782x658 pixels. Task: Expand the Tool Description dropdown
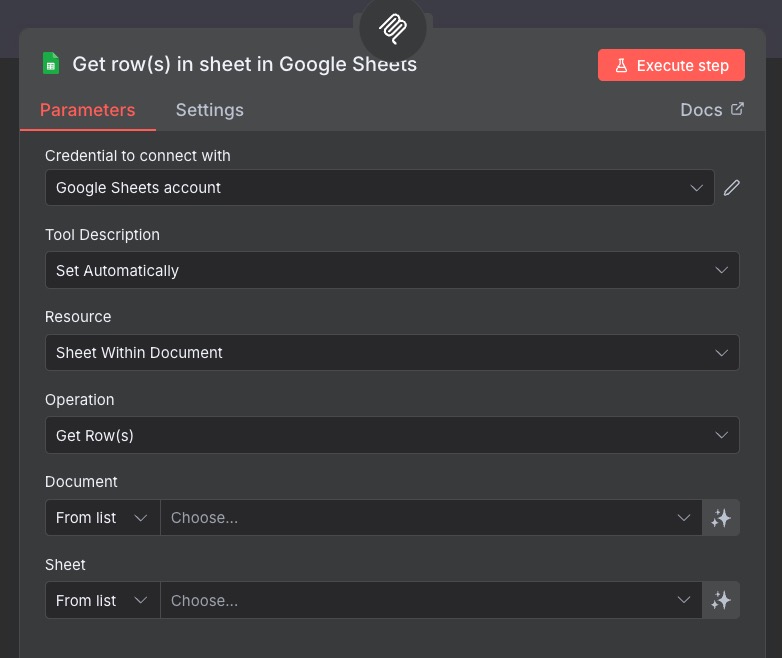391,270
